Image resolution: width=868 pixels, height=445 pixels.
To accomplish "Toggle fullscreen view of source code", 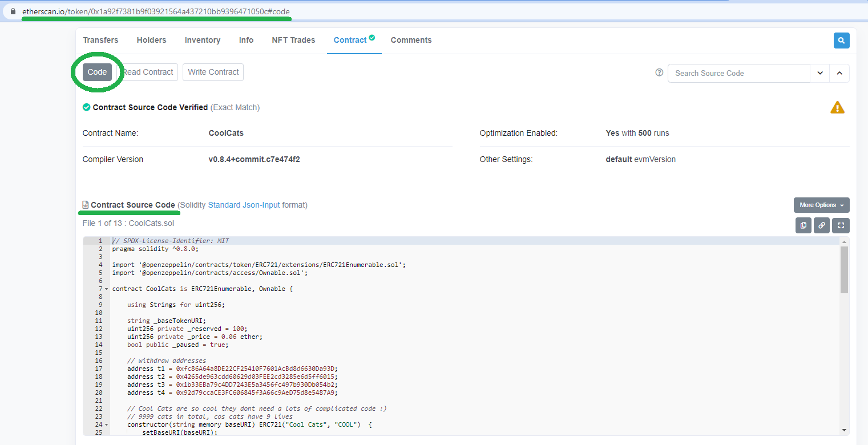I will (841, 225).
